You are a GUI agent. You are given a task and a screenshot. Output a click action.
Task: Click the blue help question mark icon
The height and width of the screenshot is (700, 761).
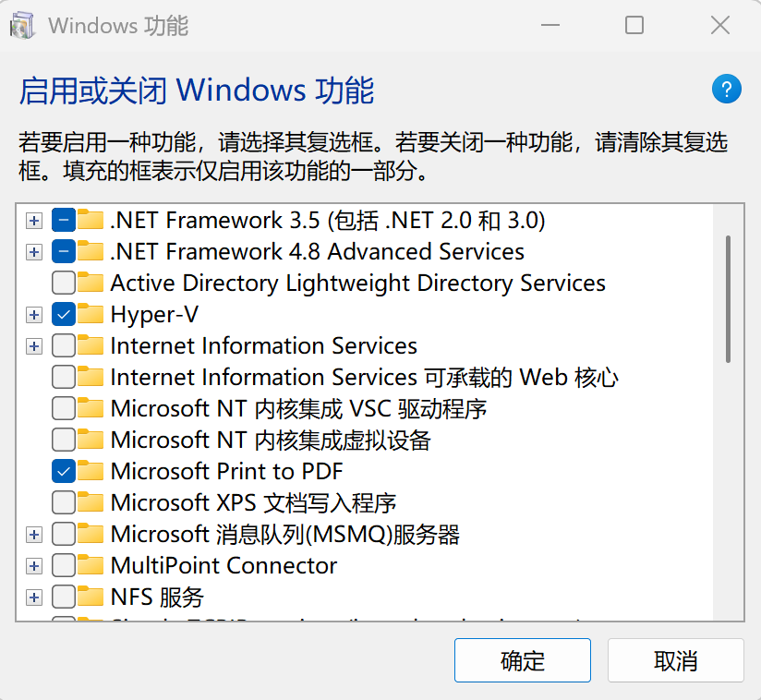(x=727, y=90)
